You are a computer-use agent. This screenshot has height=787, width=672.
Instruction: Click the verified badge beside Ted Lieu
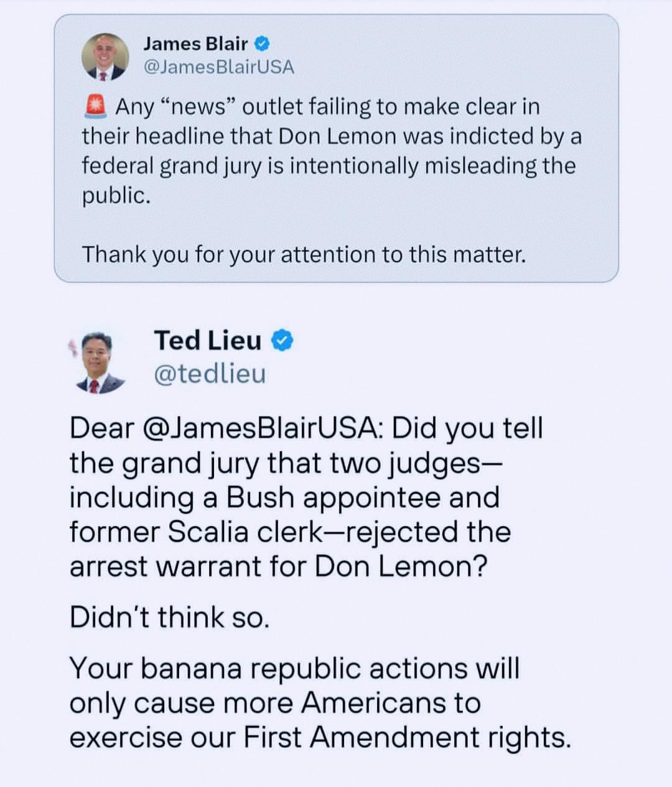283,341
